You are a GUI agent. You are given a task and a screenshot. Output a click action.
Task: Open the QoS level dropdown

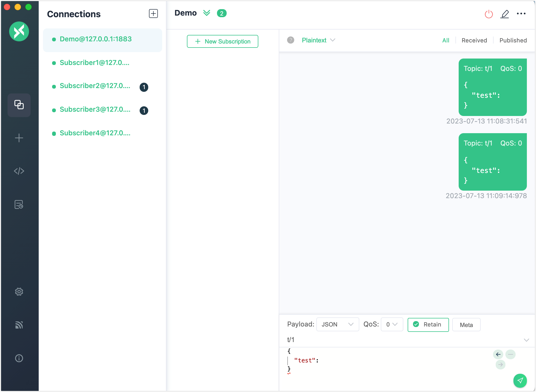tap(392, 324)
